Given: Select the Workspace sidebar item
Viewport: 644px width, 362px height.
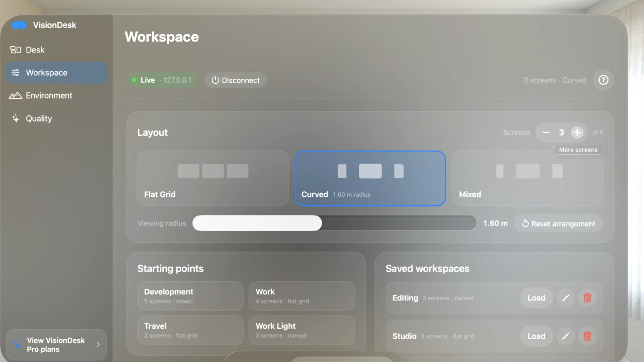Looking at the screenshot, I should point(56,73).
